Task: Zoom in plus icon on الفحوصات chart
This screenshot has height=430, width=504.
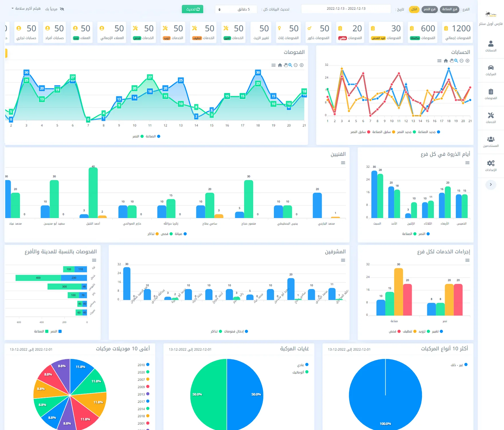Action: point(302,65)
